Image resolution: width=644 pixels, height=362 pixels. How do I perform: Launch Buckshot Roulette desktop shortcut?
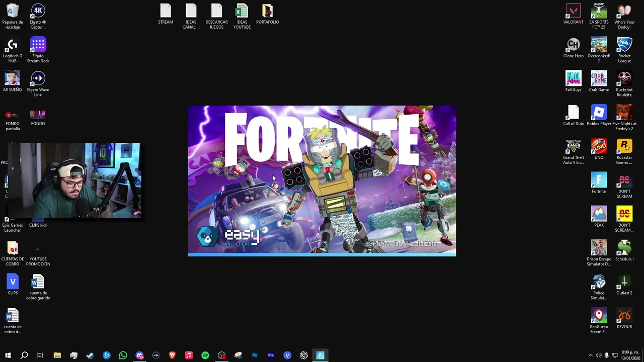click(624, 84)
